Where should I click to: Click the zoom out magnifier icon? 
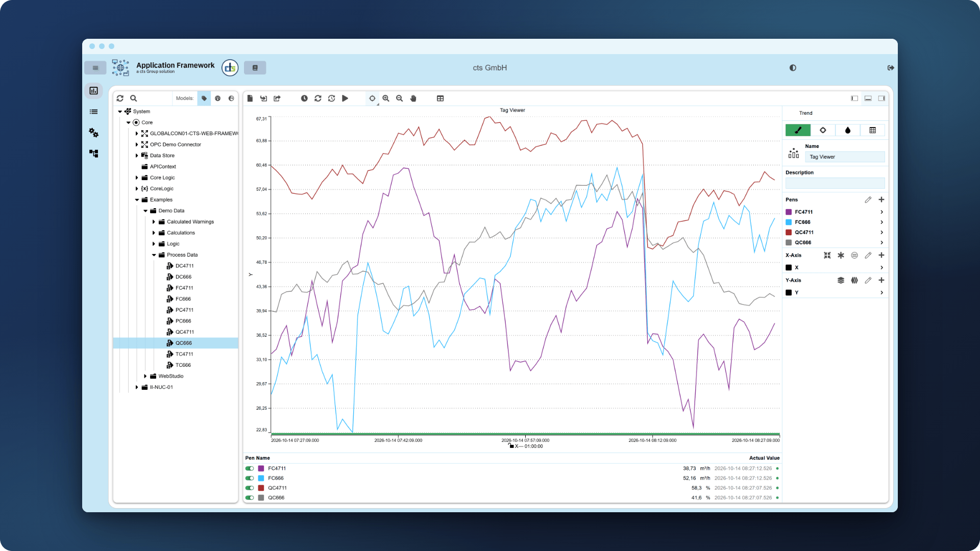pos(400,98)
